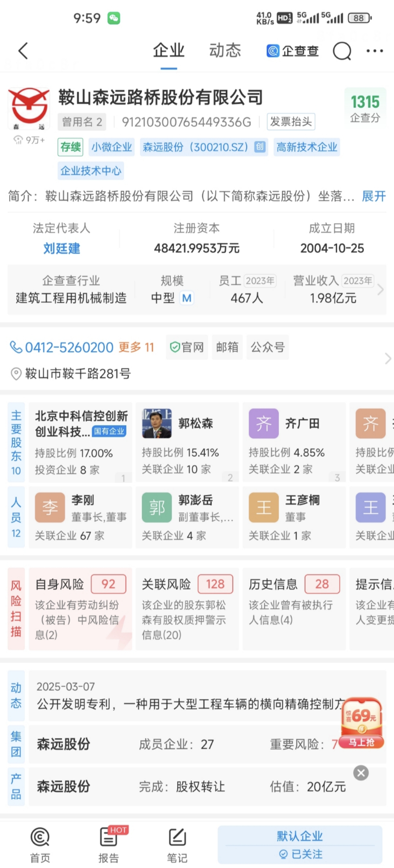Open 集团 森远股份 row

[207, 744]
